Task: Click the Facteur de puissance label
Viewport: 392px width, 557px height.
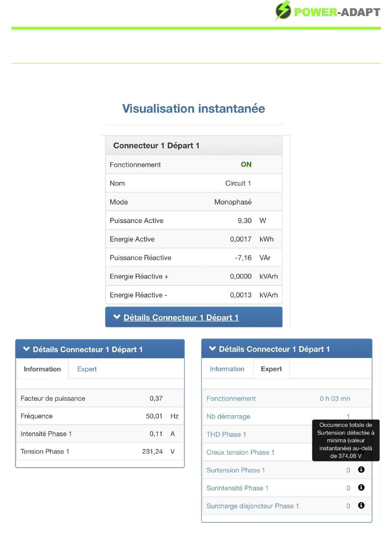Action: (53, 398)
